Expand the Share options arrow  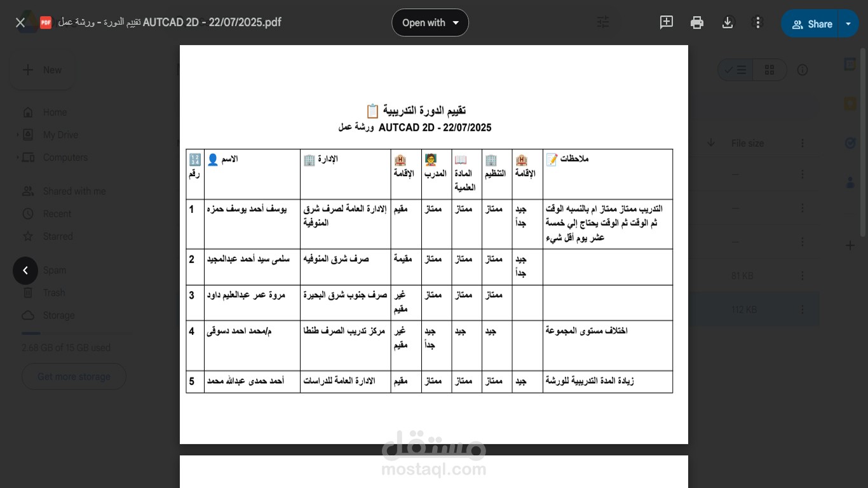849,24
